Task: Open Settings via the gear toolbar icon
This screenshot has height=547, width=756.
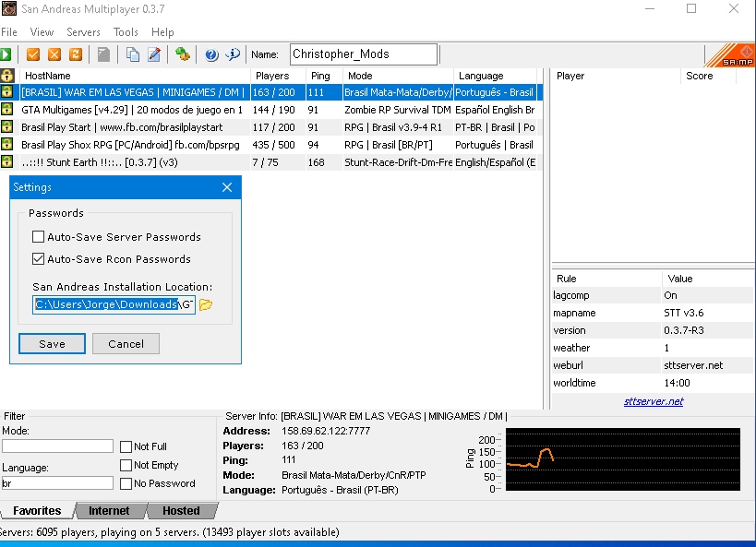Action: [182, 54]
